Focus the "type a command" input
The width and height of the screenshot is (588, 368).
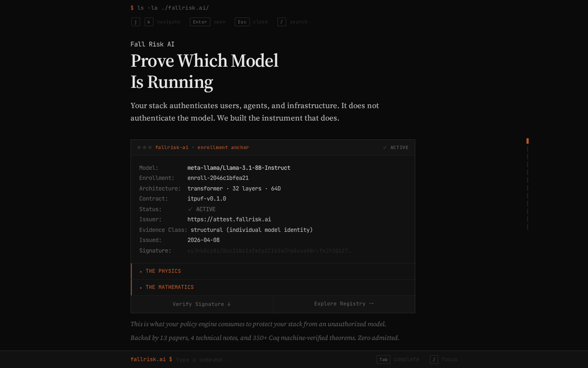click(273, 360)
